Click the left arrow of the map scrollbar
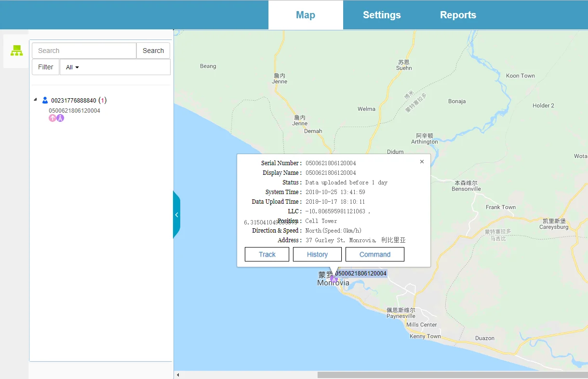Viewport: 588px width, 379px height. (x=177, y=375)
